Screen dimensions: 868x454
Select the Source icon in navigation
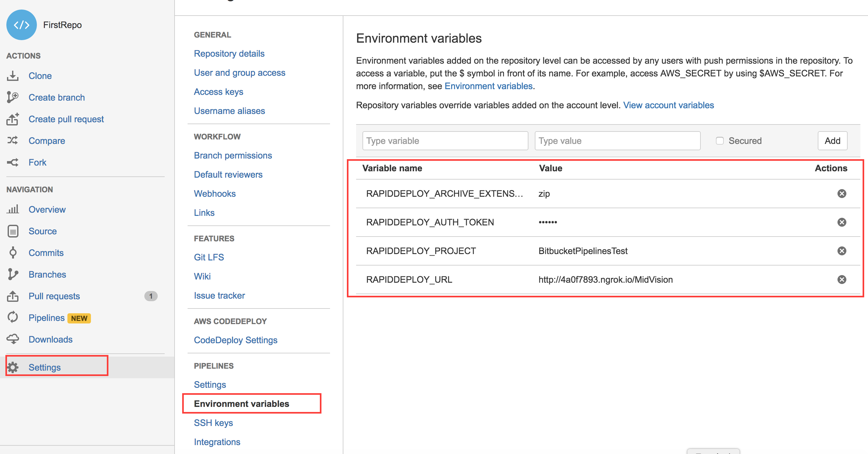(x=13, y=231)
